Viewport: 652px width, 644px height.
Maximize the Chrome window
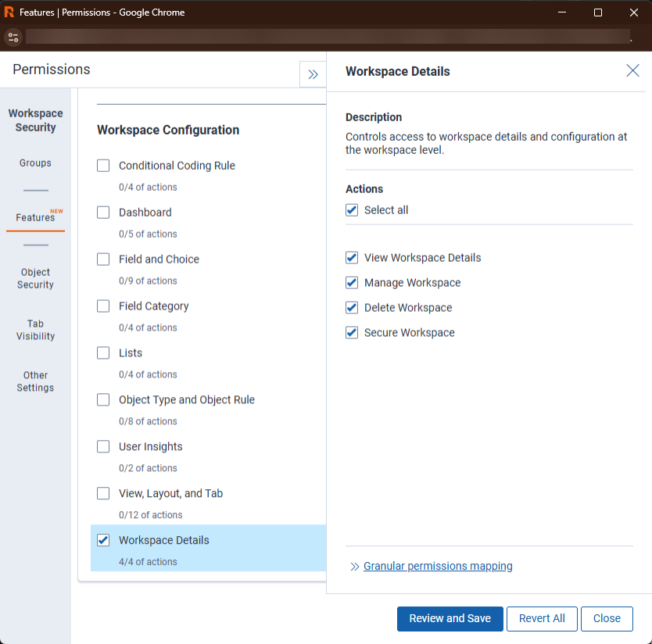597,13
